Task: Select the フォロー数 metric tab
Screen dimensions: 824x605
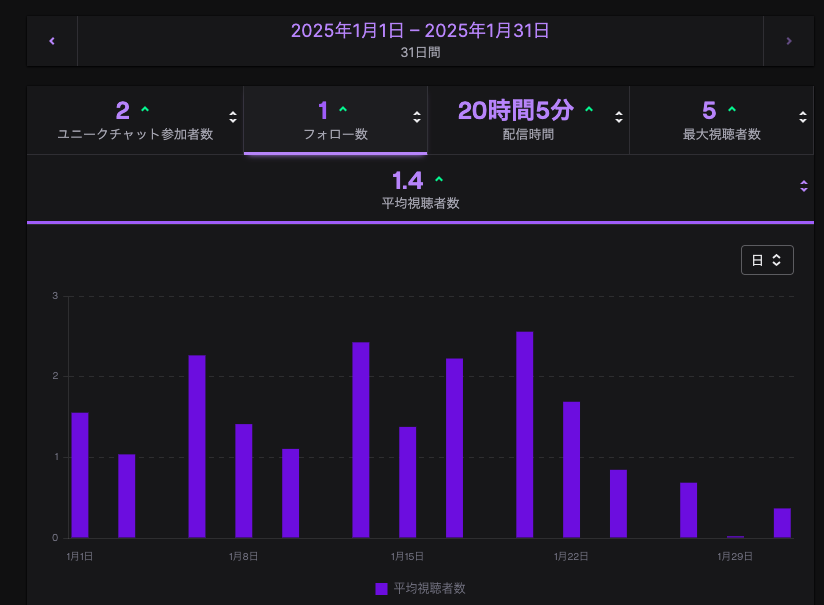Action: click(x=335, y=120)
